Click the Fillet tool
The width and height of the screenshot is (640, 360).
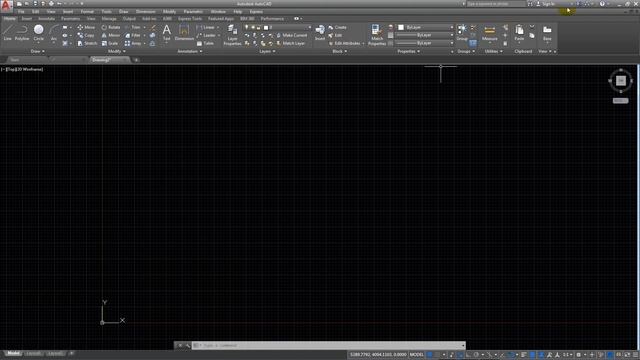point(133,36)
